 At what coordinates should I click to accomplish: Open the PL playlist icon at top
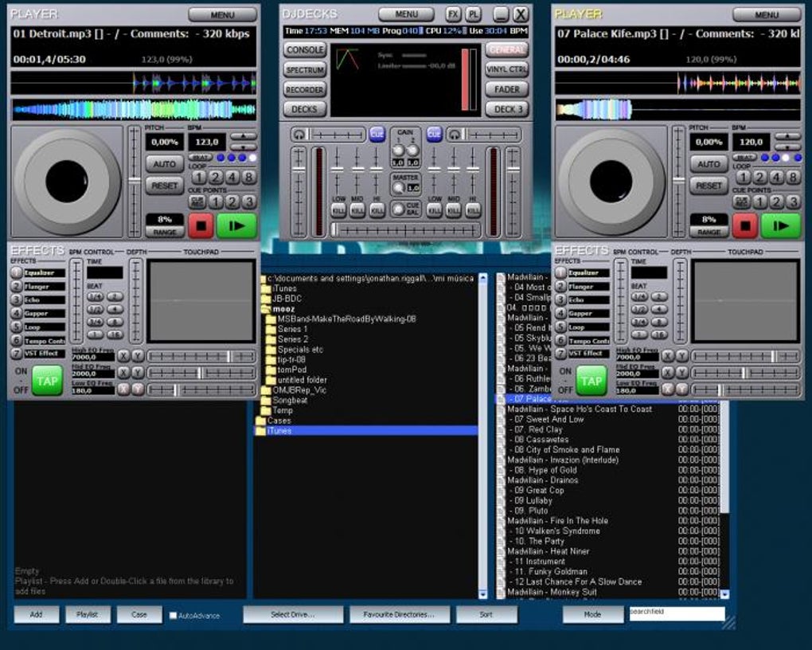coord(472,13)
